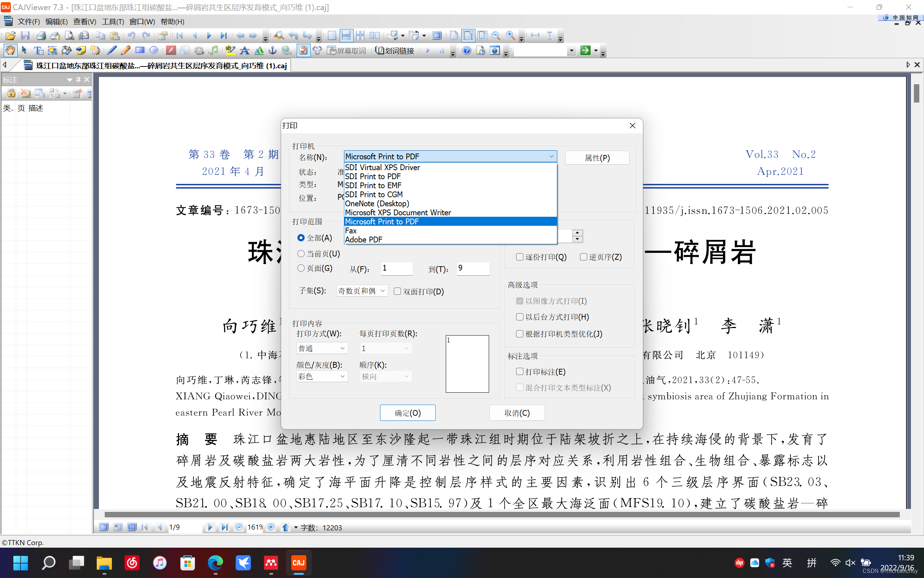Viewport: 924px width, 578px height.
Task: Click the 到(T) page end field
Action: [473, 268]
